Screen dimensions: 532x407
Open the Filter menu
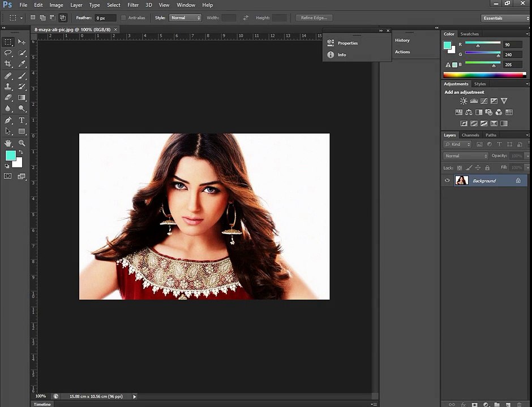pyautogui.click(x=133, y=5)
